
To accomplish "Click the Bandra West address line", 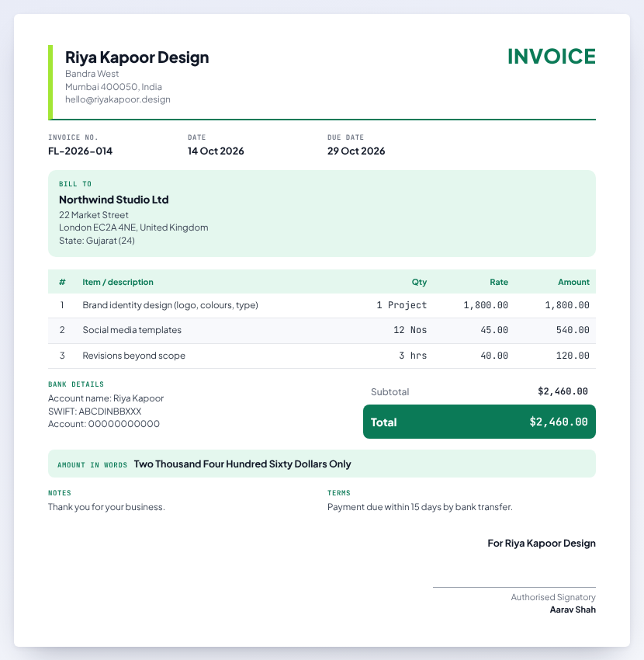I will pyautogui.click(x=92, y=74).
